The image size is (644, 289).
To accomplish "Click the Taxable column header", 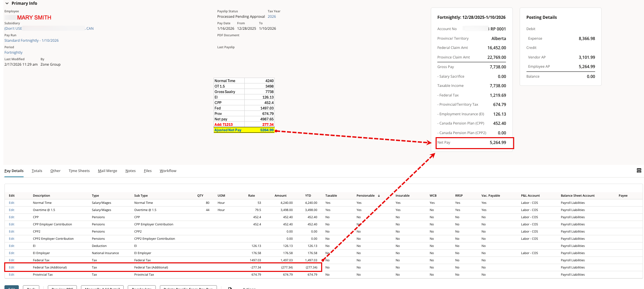I will pos(331,196).
